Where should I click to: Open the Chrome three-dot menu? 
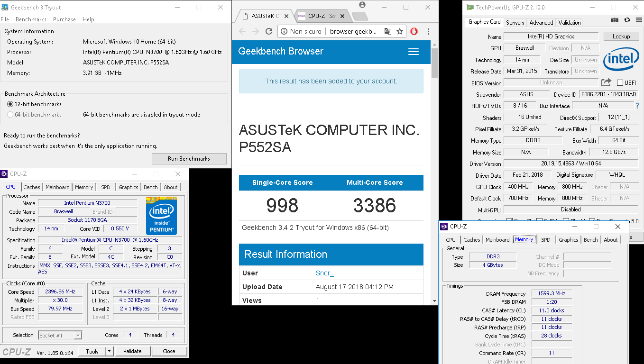click(x=428, y=31)
